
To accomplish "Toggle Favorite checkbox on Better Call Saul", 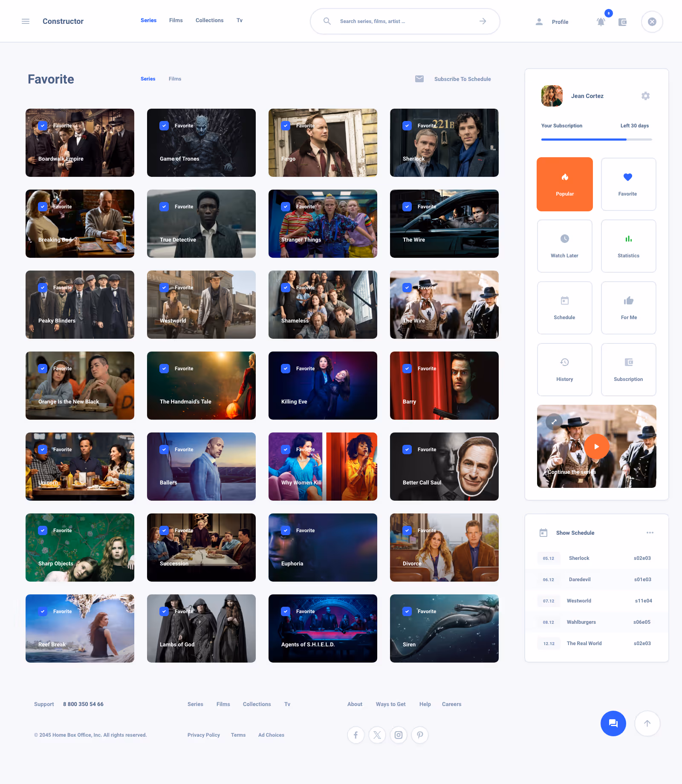I will (407, 450).
